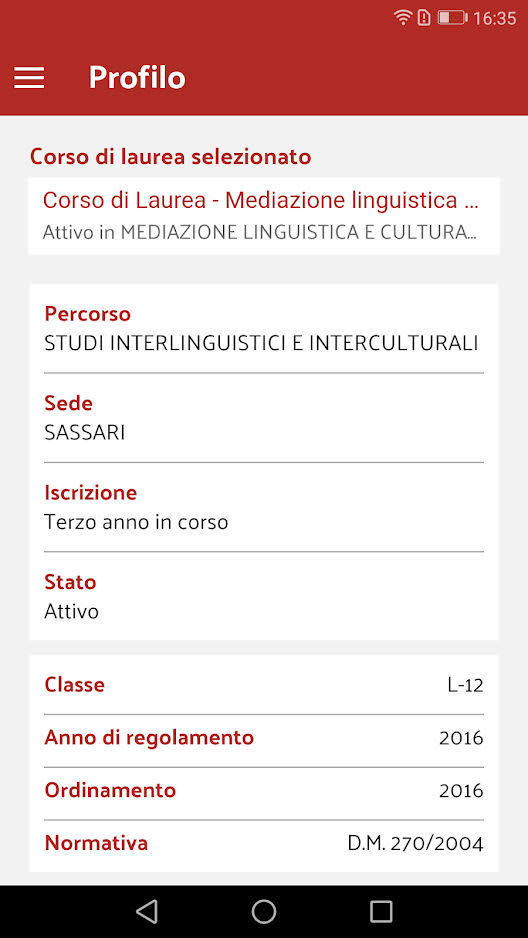Tap the Classe L-12 row

pyautogui.click(x=264, y=685)
